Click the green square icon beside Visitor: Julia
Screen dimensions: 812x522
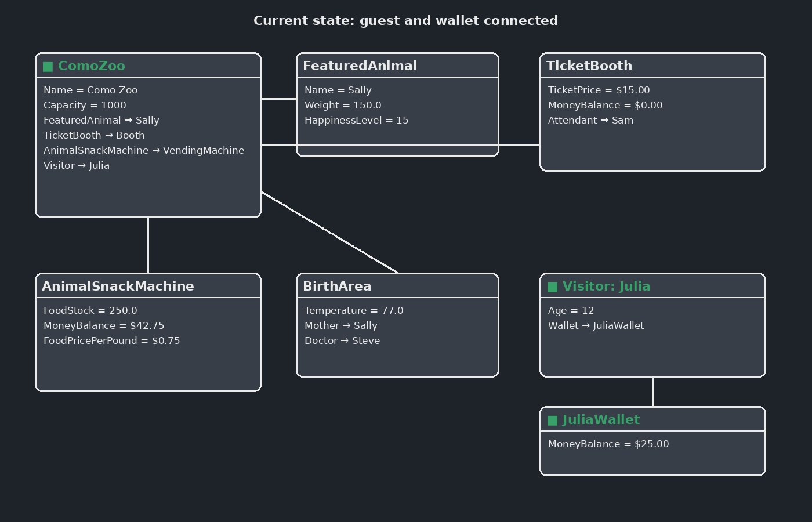pos(553,287)
